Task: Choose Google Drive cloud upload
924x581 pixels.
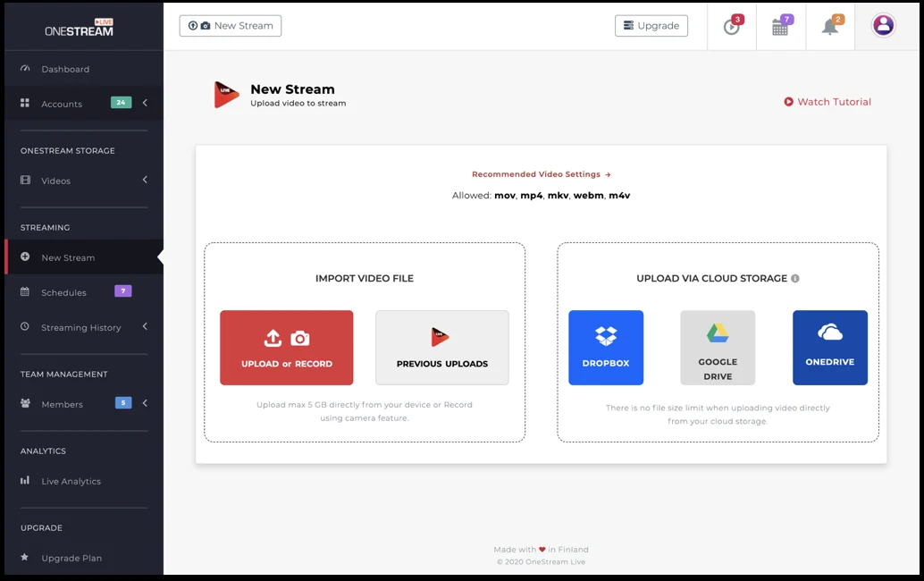Action: click(718, 348)
